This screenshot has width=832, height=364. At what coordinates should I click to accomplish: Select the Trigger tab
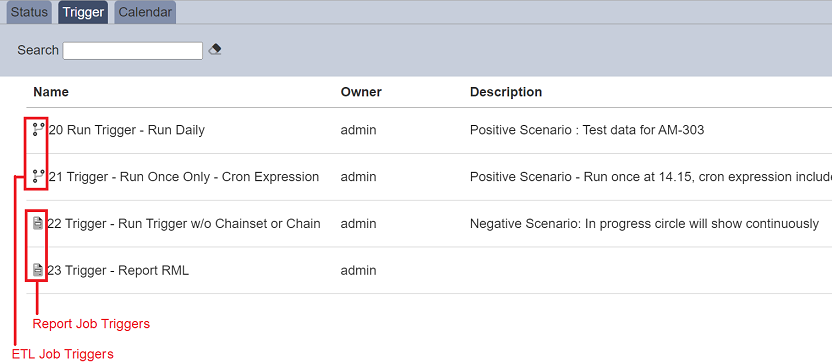point(83,13)
